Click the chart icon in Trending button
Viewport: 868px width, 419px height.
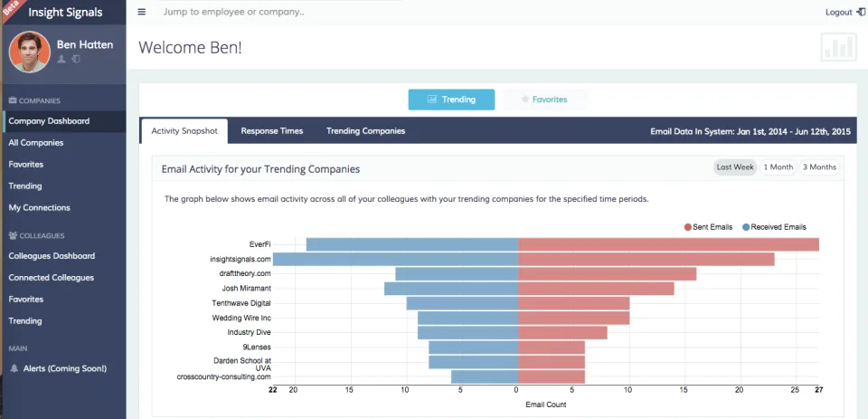coord(432,100)
